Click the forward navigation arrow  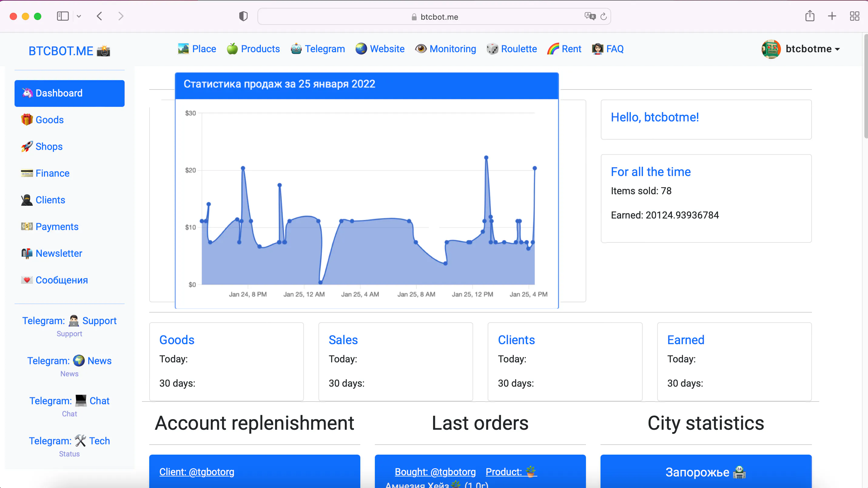coord(121,16)
